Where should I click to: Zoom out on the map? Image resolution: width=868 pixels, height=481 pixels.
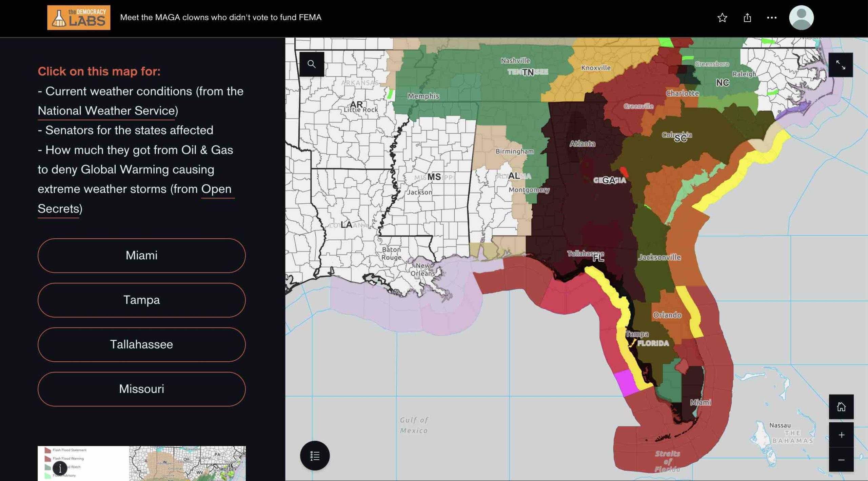pos(841,460)
